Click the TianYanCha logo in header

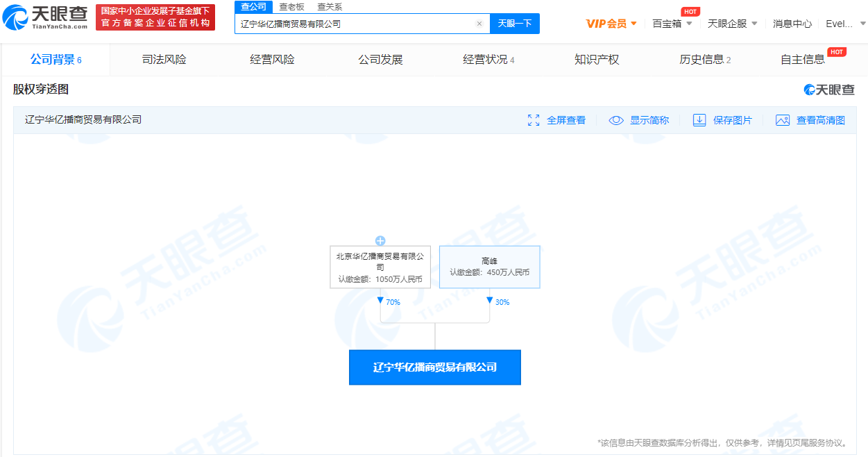[x=46, y=17]
